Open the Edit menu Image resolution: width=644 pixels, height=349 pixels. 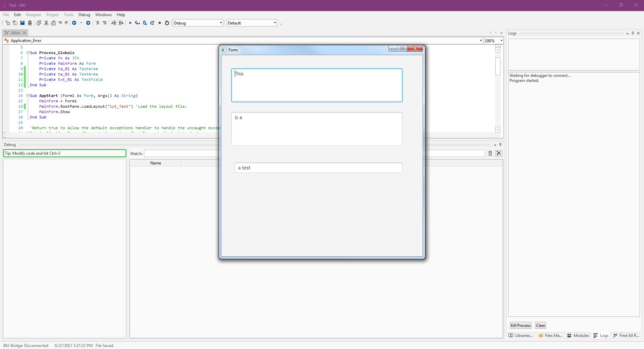(17, 15)
